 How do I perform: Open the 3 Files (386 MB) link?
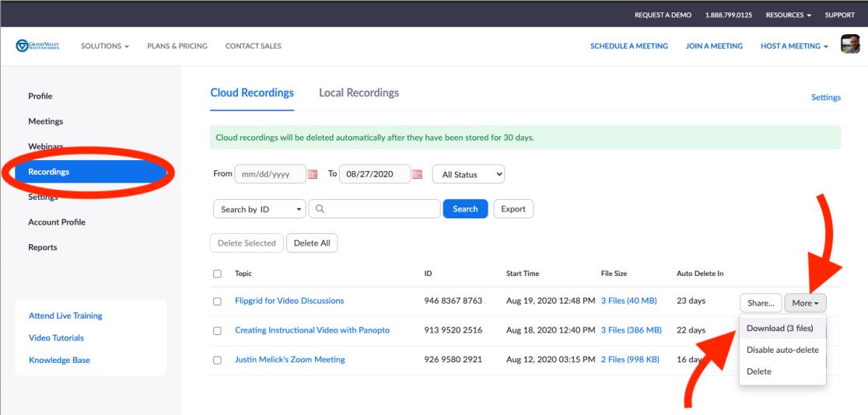pyautogui.click(x=631, y=330)
